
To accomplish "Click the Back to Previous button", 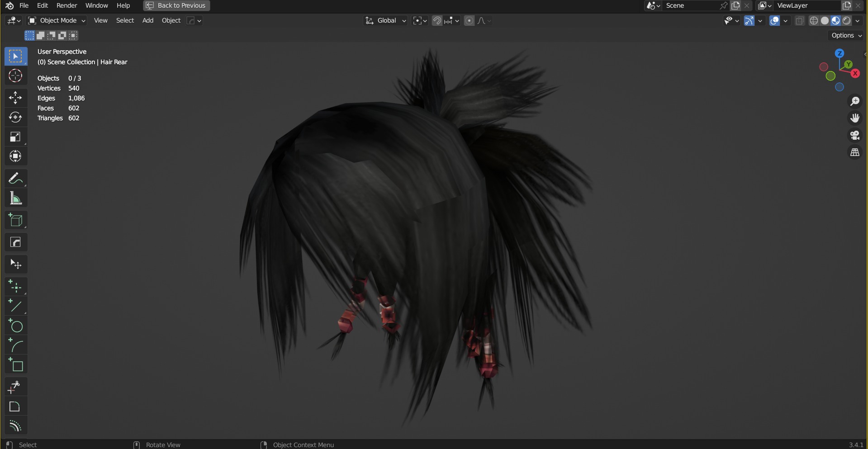I will (x=176, y=5).
